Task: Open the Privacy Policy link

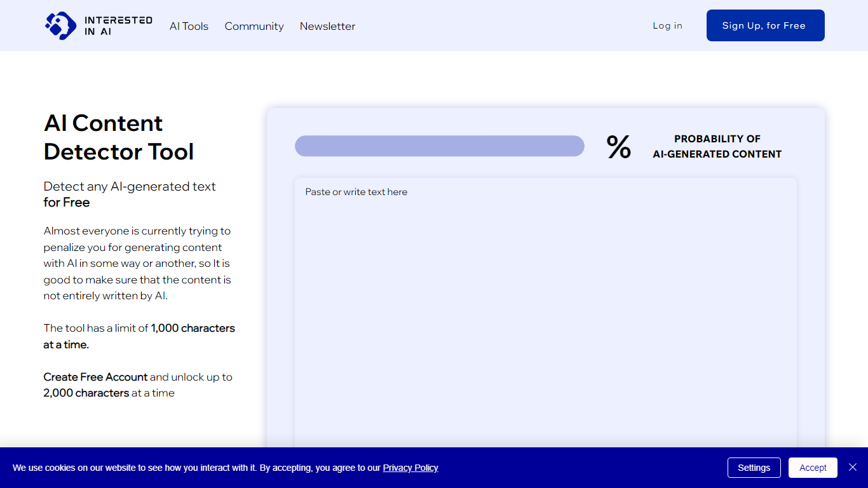Action: point(410,468)
